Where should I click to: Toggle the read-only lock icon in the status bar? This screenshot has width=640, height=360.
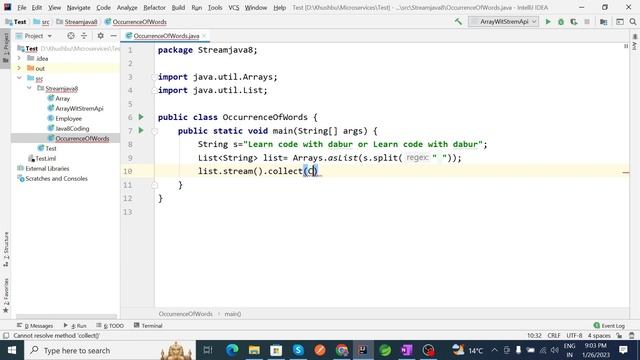coord(620,336)
